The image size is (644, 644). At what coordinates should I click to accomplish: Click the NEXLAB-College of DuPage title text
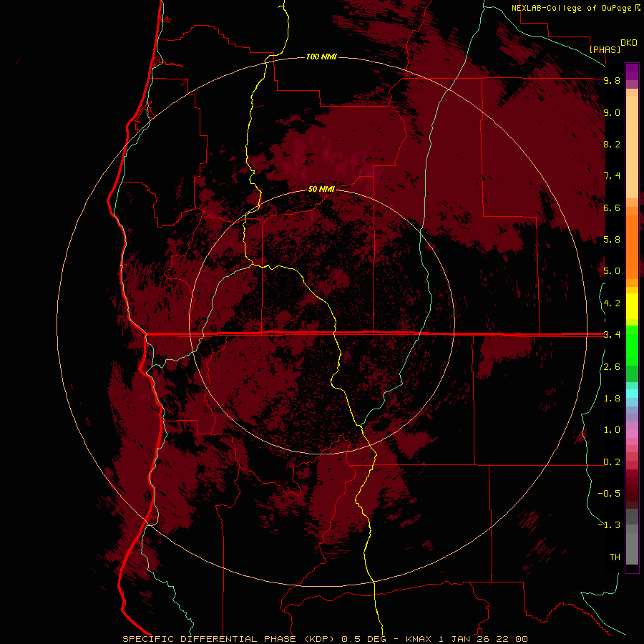(x=571, y=8)
